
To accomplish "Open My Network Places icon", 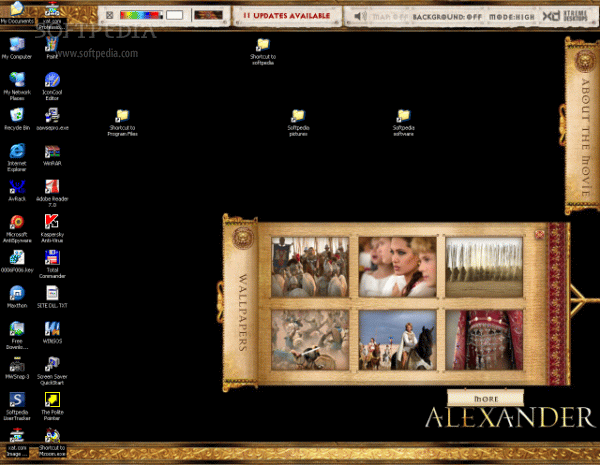I will [x=17, y=86].
